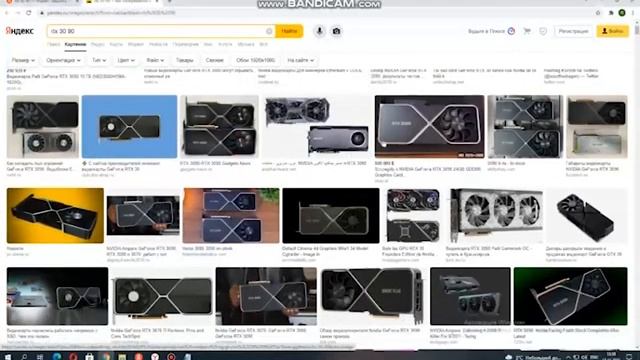The height and width of the screenshot is (360, 640).
Task: Toggle the Обои 1920x1080 filter
Action: click(256, 60)
